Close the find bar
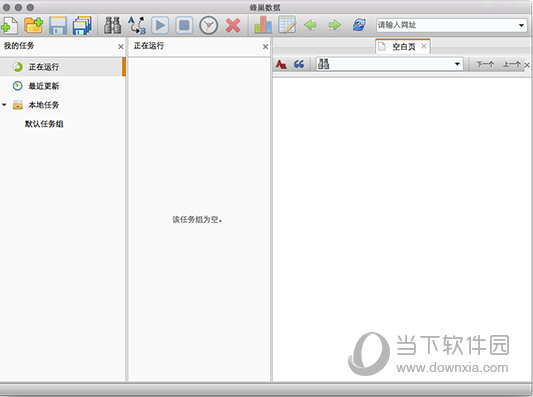This screenshot has width=533, height=397. (527, 65)
